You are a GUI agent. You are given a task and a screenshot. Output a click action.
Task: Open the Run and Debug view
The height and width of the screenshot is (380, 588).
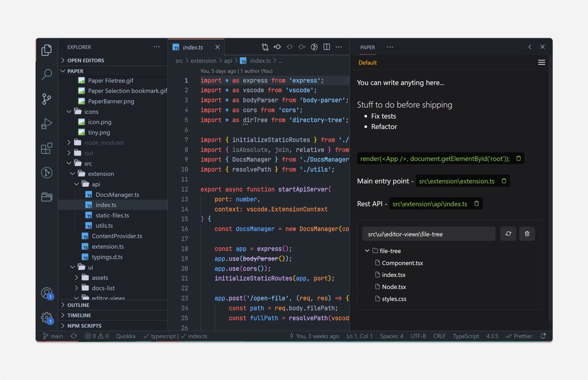[x=47, y=123]
